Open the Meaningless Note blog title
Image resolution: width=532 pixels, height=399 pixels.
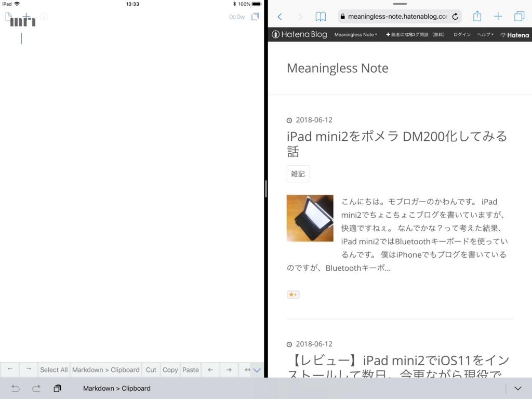click(x=338, y=68)
